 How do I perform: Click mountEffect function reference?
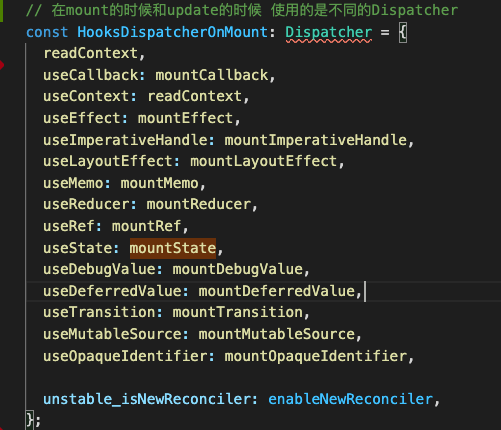185,118
